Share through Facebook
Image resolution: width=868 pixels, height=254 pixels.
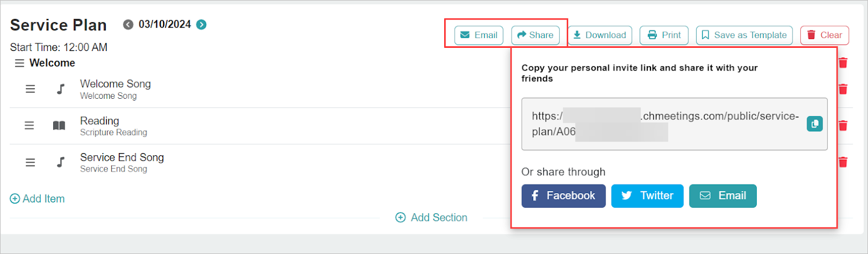(x=563, y=196)
